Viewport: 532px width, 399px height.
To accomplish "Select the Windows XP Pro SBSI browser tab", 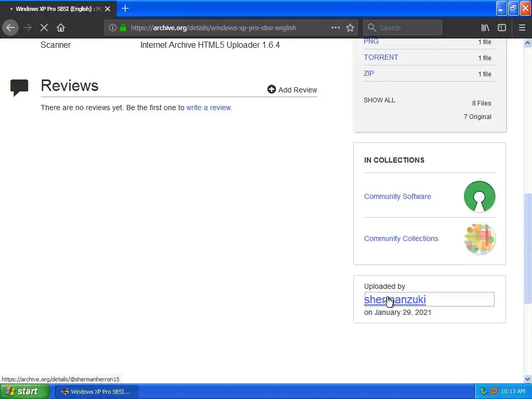I will coord(58,9).
